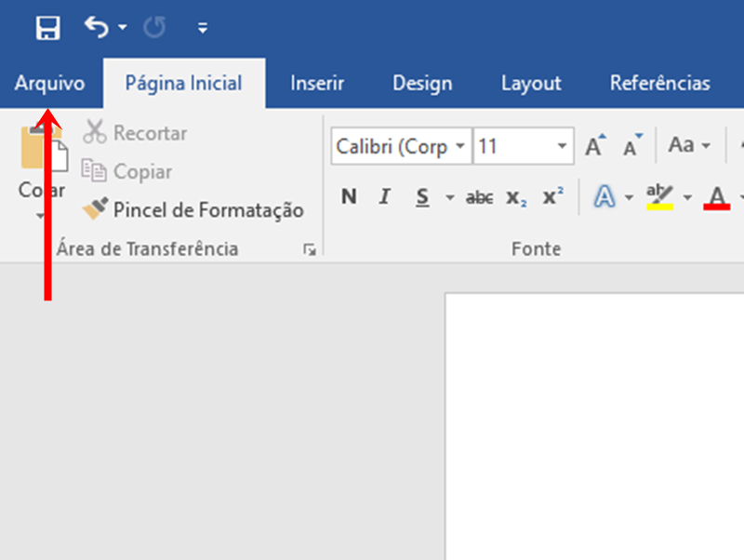Increase font size with large A
This screenshot has height=560, width=744.
pyautogui.click(x=595, y=145)
